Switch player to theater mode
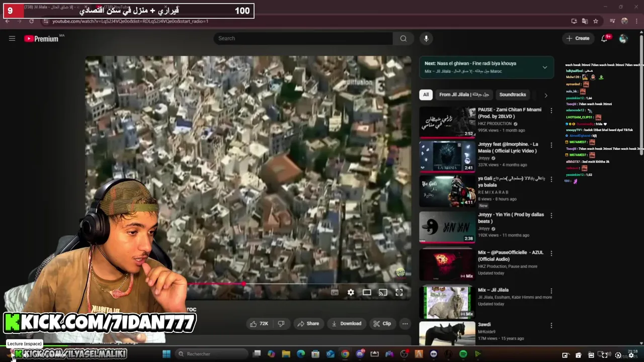The width and height of the screenshot is (644, 362). coord(367,292)
